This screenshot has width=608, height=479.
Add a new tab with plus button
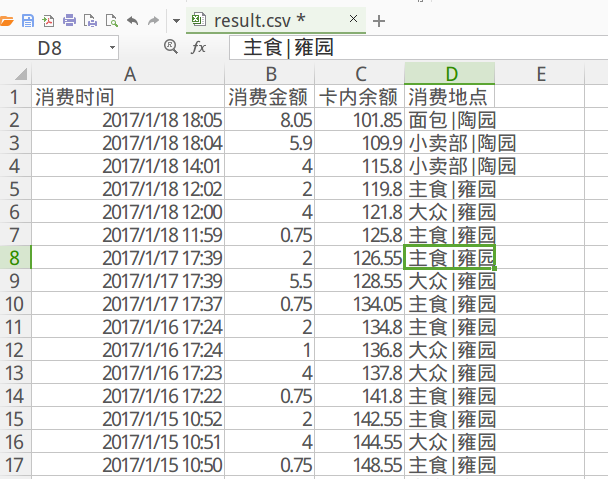coord(379,21)
